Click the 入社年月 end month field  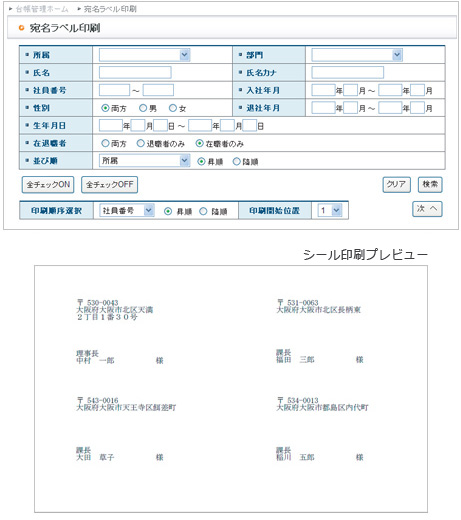click(417, 90)
